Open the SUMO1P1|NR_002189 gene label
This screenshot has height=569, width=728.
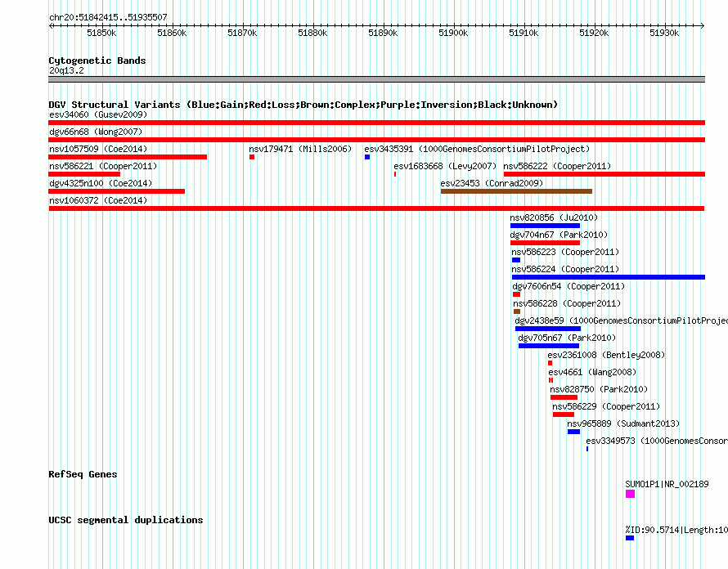pos(667,484)
